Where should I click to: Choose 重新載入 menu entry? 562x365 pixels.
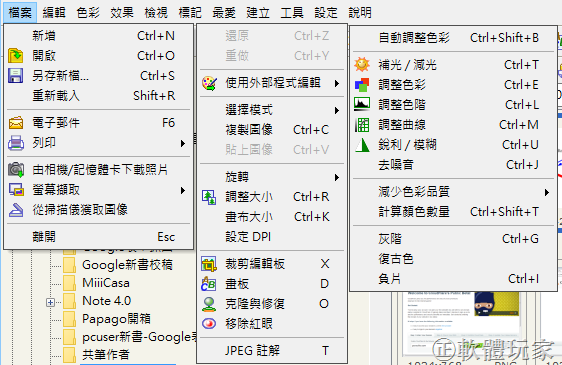pos(99,96)
